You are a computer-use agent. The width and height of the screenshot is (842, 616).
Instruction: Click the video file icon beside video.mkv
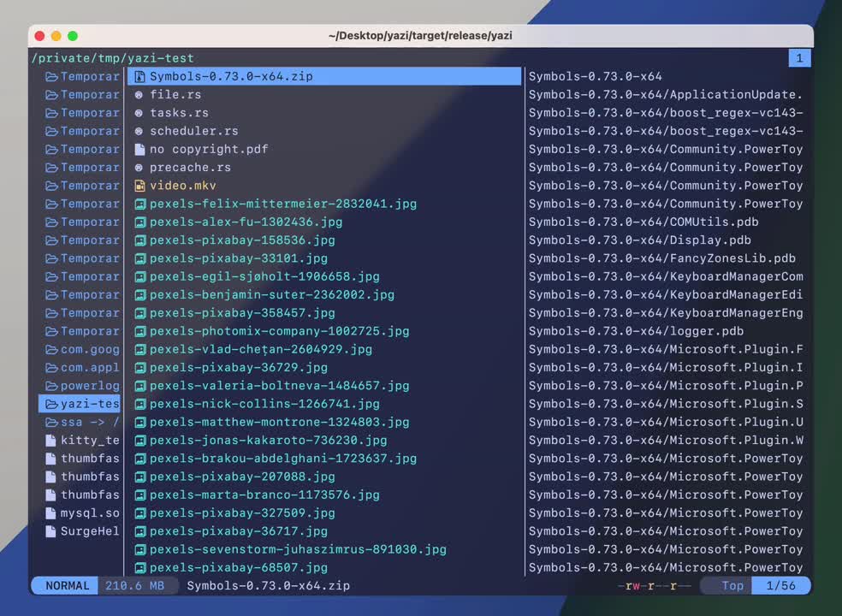pos(139,186)
